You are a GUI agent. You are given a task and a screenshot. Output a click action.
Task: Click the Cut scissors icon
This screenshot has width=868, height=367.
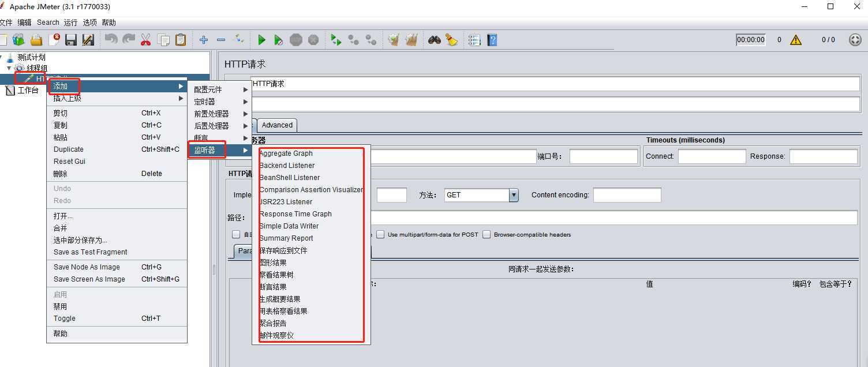click(x=145, y=40)
